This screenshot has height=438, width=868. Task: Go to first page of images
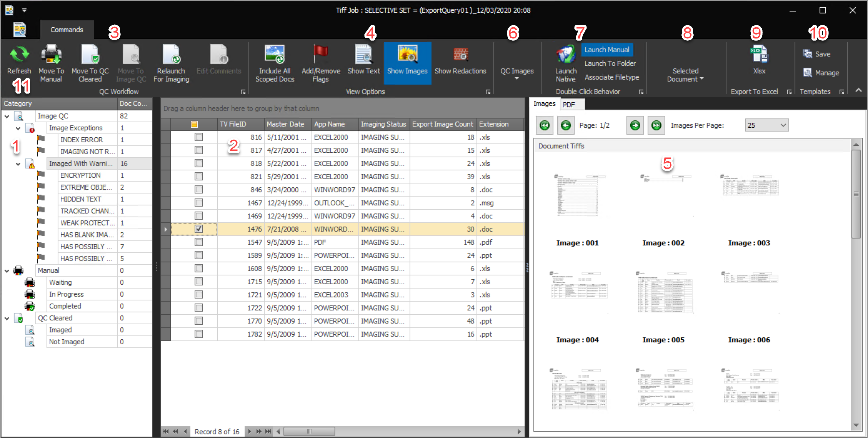[x=545, y=125]
